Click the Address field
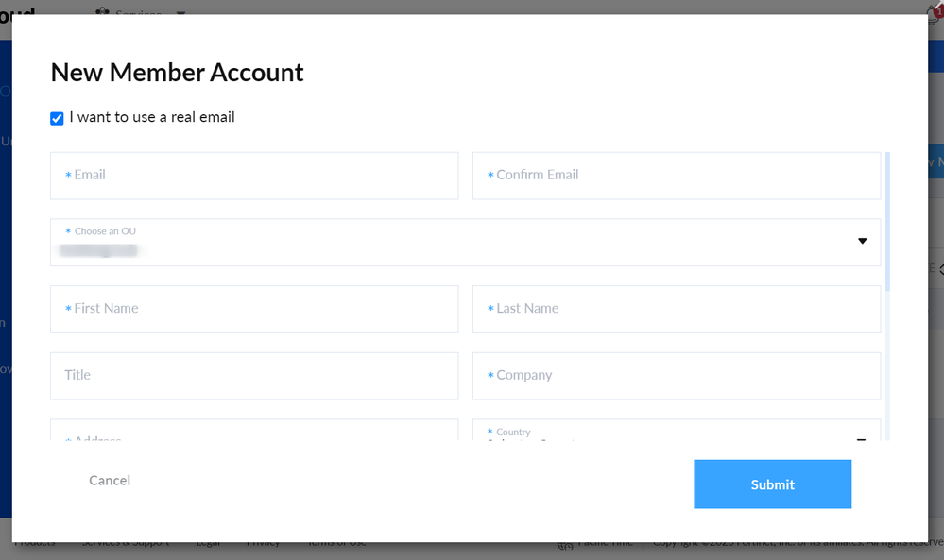 (254, 432)
